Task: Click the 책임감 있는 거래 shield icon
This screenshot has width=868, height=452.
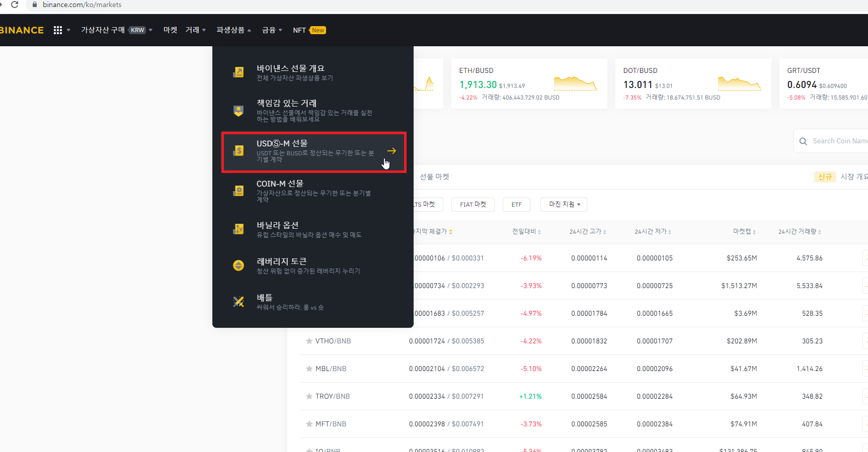Action: (x=239, y=111)
